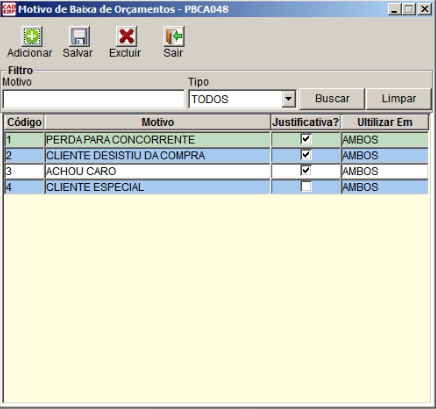Open the Tipo dropdown showing TODOS
436x409 pixels.
pyautogui.click(x=288, y=99)
